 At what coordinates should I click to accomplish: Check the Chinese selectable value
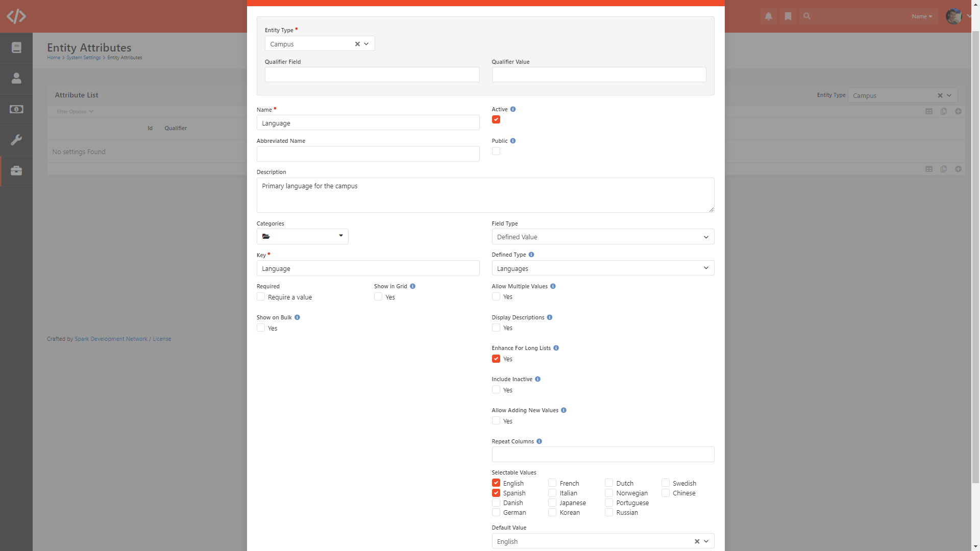[666, 493]
